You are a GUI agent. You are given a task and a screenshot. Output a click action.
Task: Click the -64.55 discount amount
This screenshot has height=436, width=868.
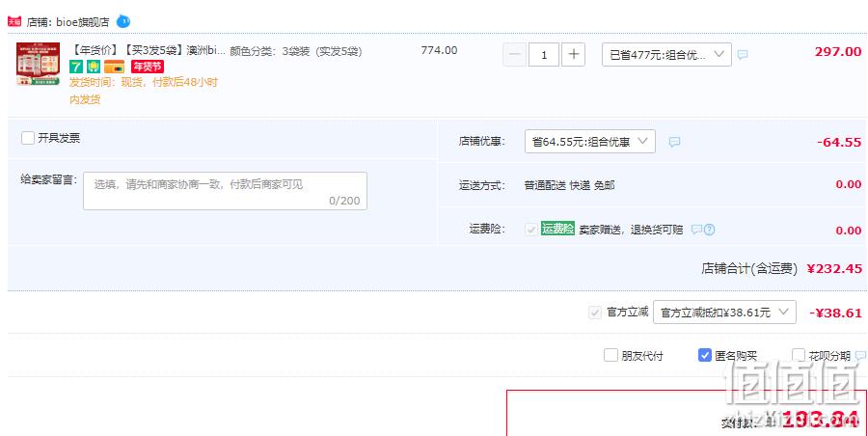(x=839, y=143)
